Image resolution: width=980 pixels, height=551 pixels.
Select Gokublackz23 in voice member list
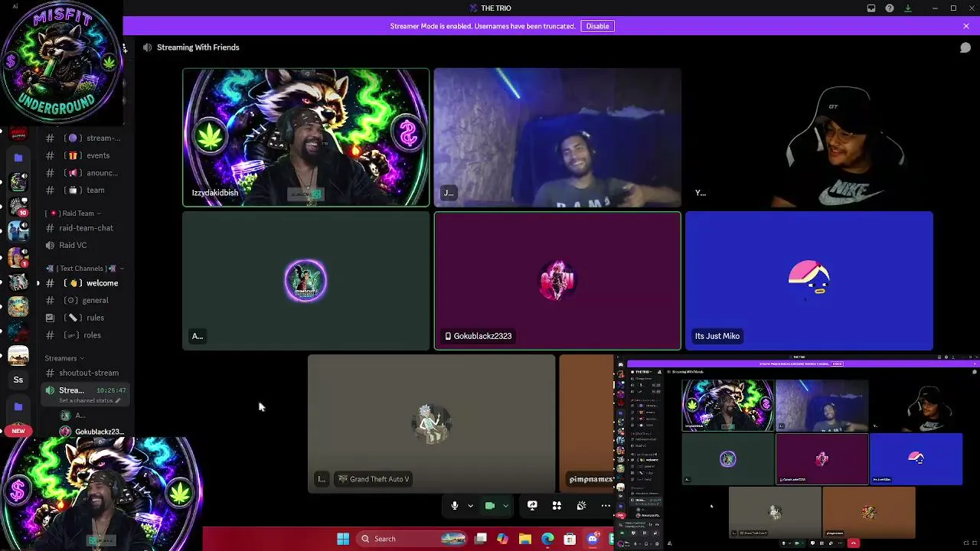click(92, 432)
